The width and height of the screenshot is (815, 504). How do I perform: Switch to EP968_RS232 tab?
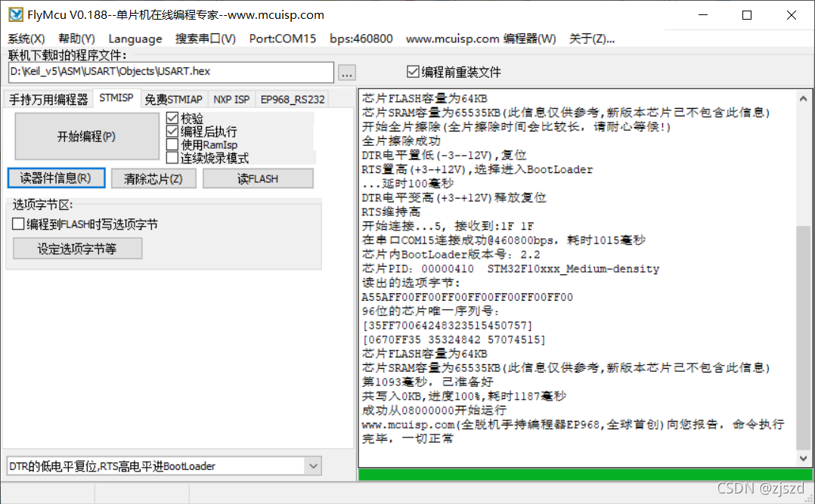point(292,99)
